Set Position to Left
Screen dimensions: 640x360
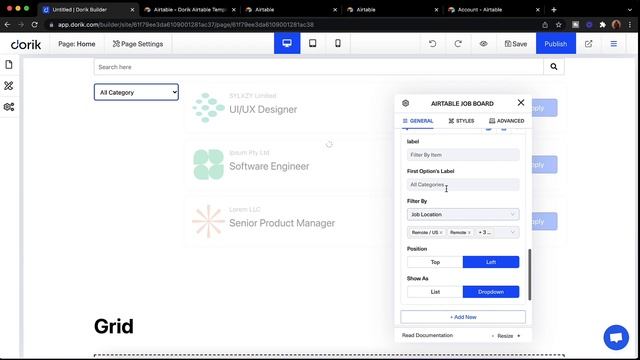[x=491, y=262]
